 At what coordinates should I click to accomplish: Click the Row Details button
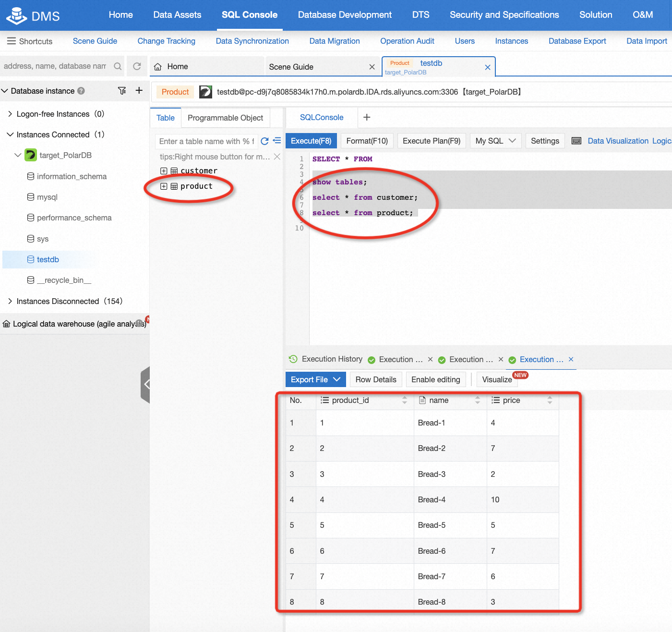point(376,379)
